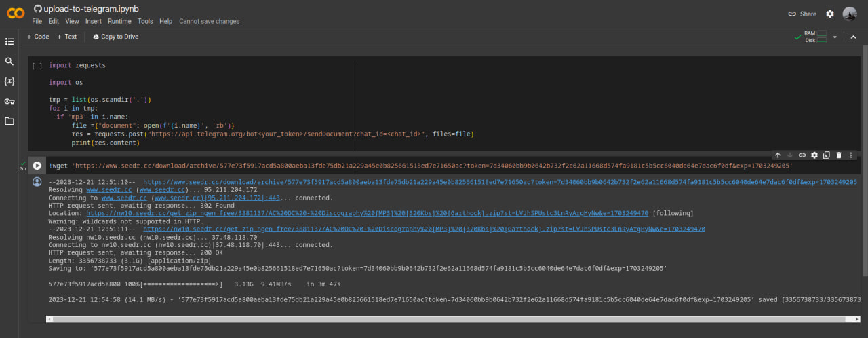The width and height of the screenshot is (868, 338).
Task: Open the Secrets key panel
Action: [9, 101]
